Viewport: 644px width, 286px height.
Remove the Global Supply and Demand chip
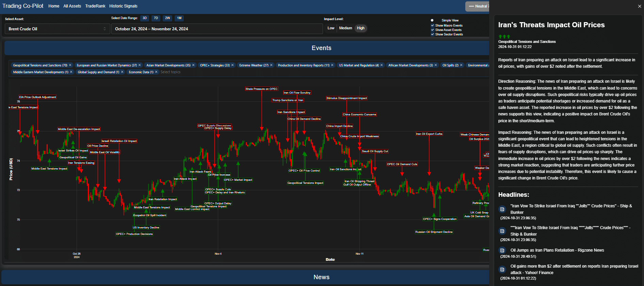(122, 72)
